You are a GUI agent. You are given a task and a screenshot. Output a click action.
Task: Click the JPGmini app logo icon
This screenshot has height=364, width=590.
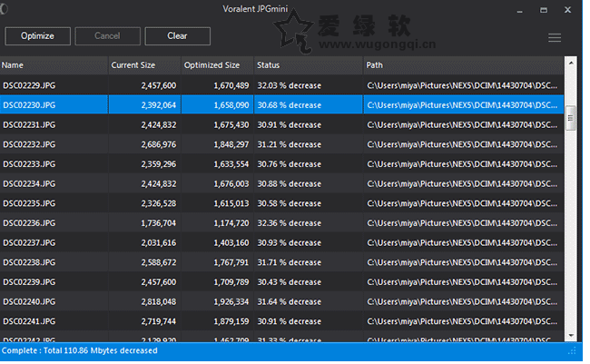point(4,9)
